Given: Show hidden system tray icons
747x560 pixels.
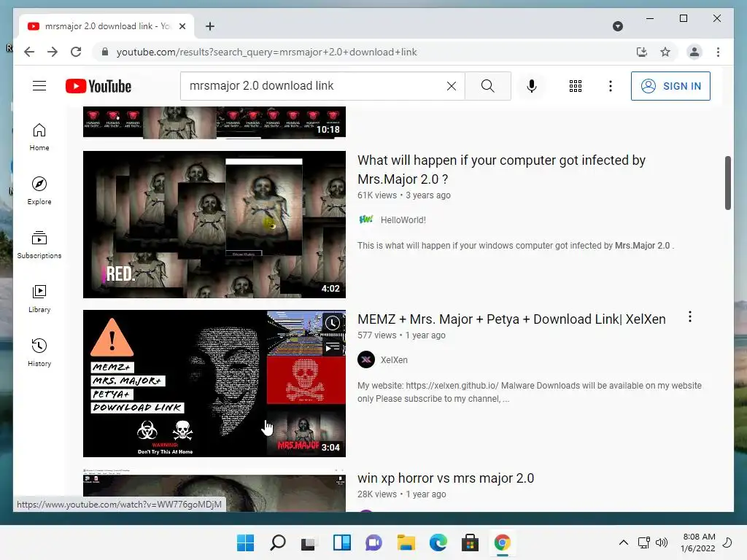Looking at the screenshot, I should pyautogui.click(x=623, y=542).
